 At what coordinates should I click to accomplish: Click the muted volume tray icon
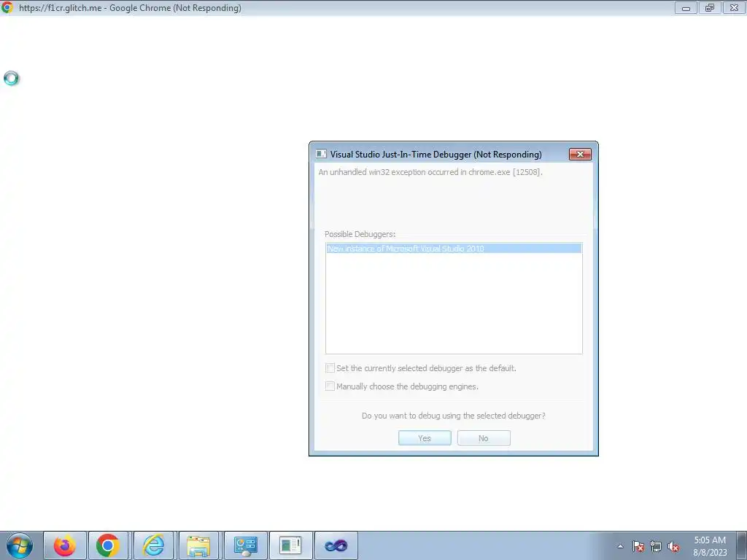(x=673, y=547)
